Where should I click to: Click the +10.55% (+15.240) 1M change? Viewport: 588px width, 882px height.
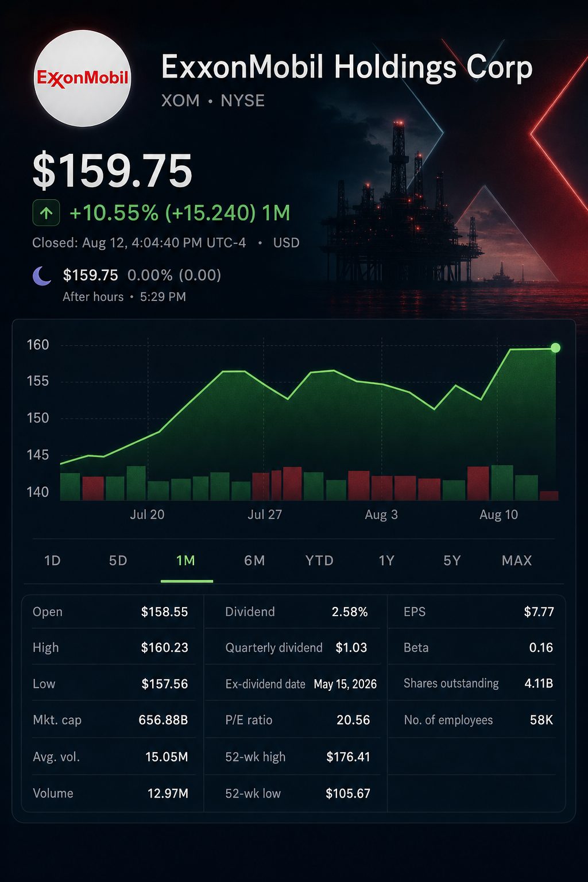click(x=180, y=213)
